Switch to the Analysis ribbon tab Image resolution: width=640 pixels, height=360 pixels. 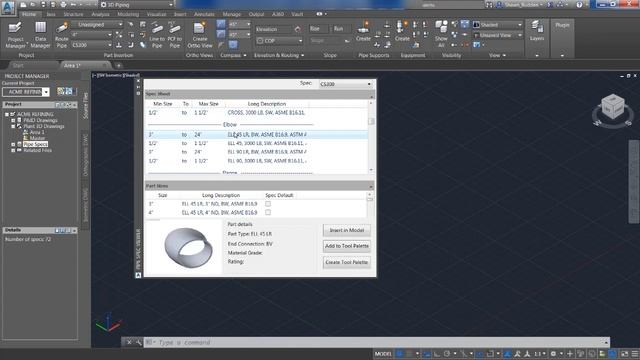click(100, 14)
